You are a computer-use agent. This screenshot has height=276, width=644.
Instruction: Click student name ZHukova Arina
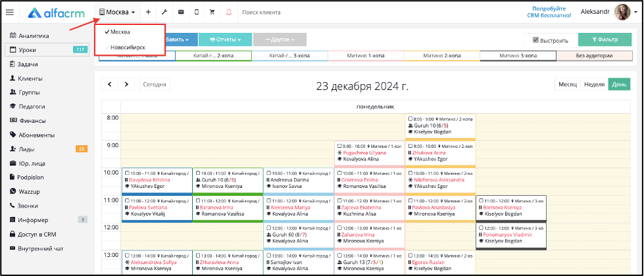click(429, 152)
